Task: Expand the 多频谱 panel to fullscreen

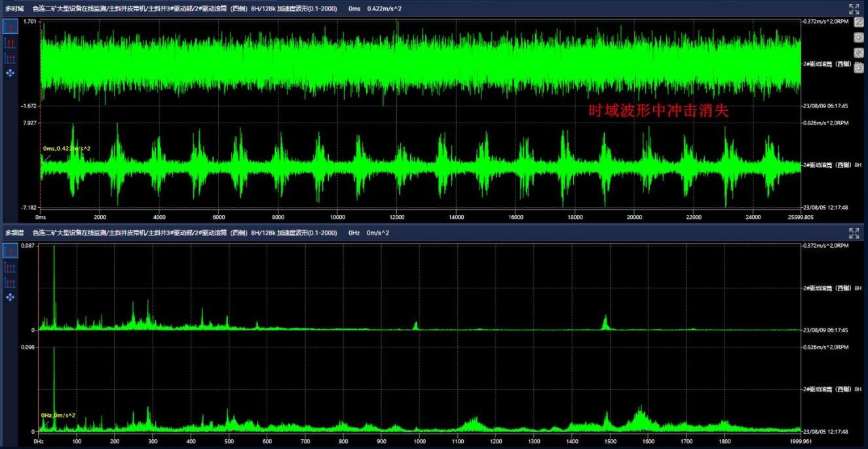Action: pyautogui.click(x=854, y=233)
